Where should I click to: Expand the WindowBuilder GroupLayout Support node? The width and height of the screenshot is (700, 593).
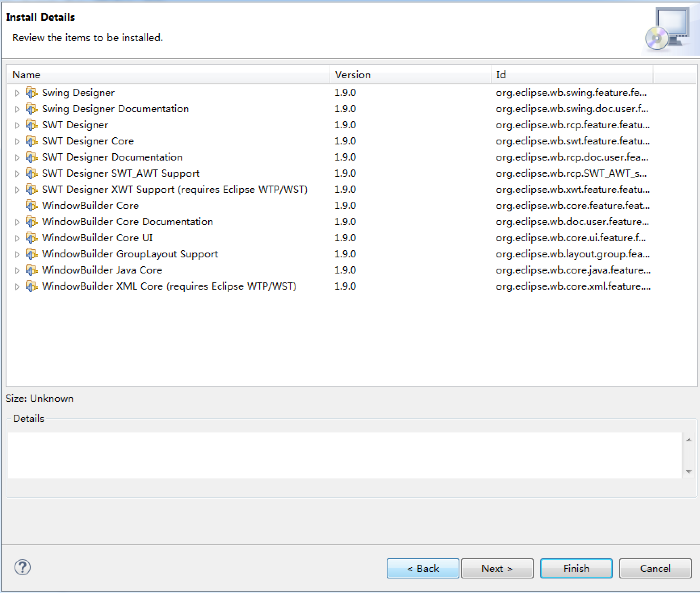[x=17, y=255]
